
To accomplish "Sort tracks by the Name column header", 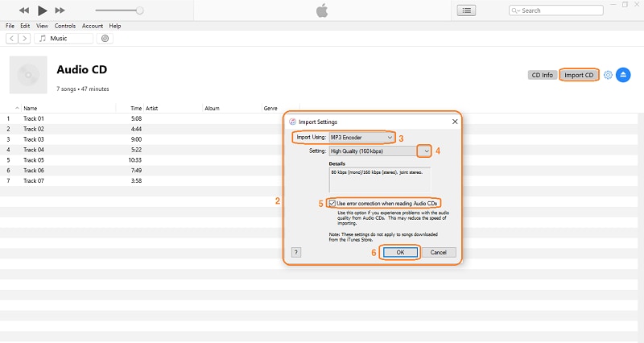I will click(31, 109).
